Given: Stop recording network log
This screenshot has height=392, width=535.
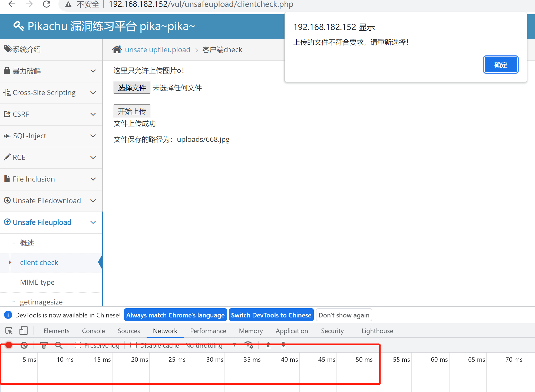Looking at the screenshot, I should [9, 345].
